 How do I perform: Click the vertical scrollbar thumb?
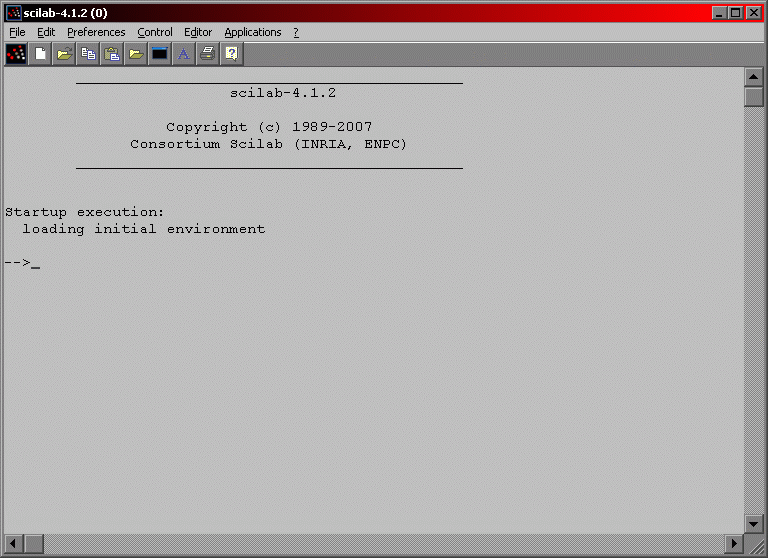tap(753, 97)
